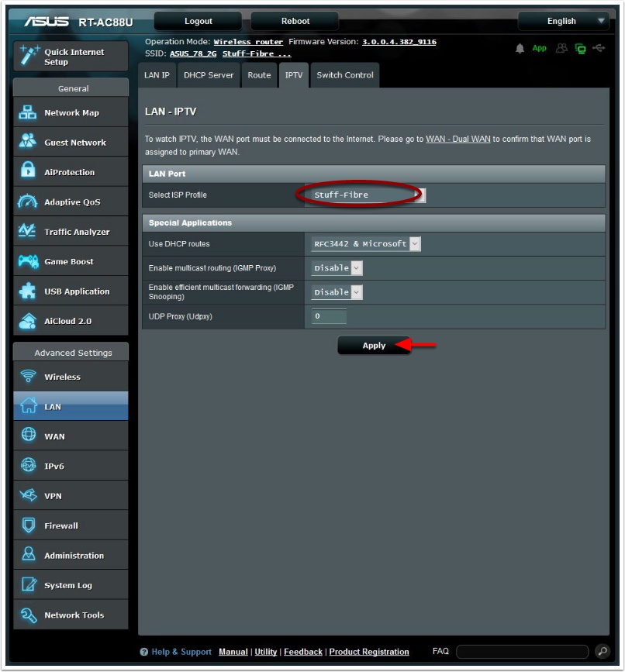Image resolution: width=625 pixels, height=672 pixels.
Task: Click the IPv6 globe icon
Action: click(x=29, y=464)
